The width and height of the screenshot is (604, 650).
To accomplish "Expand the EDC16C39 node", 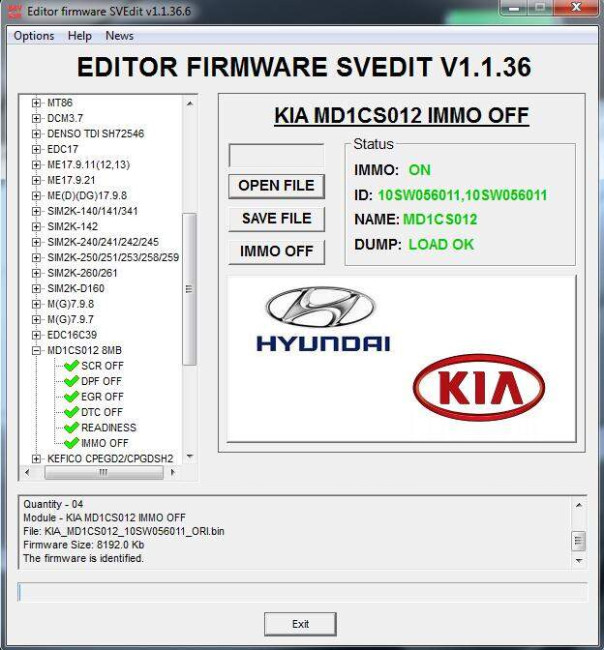I will point(36,335).
